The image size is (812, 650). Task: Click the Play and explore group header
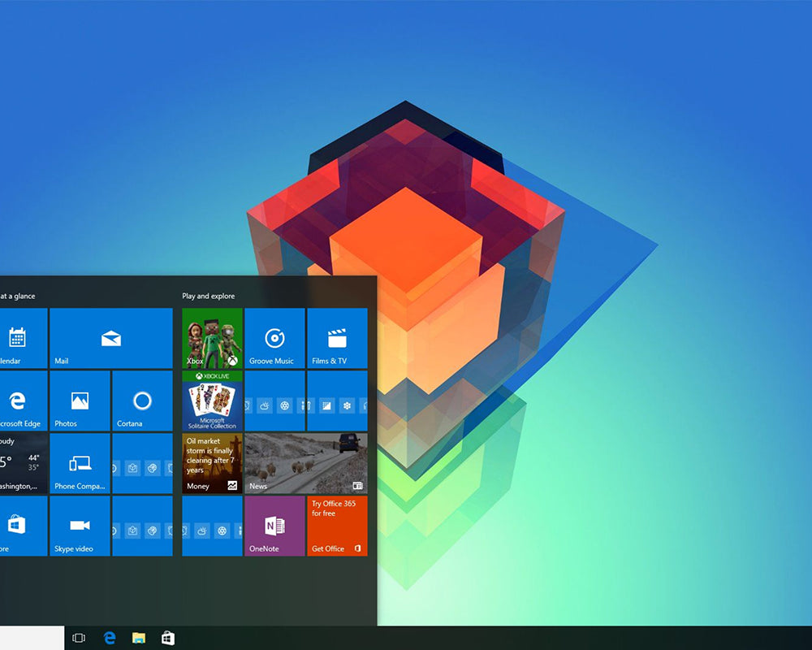tap(208, 297)
